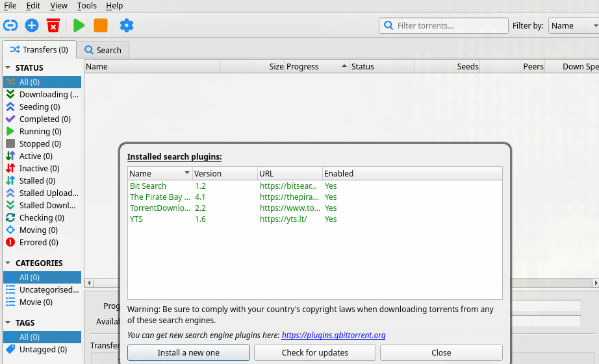Viewport: 599px width, 364px height.
Task: Open the Filter by Name dropdown
Action: point(573,26)
